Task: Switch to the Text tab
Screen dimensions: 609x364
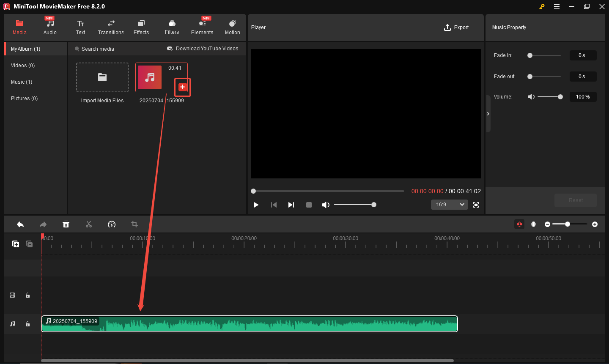Action: click(80, 27)
